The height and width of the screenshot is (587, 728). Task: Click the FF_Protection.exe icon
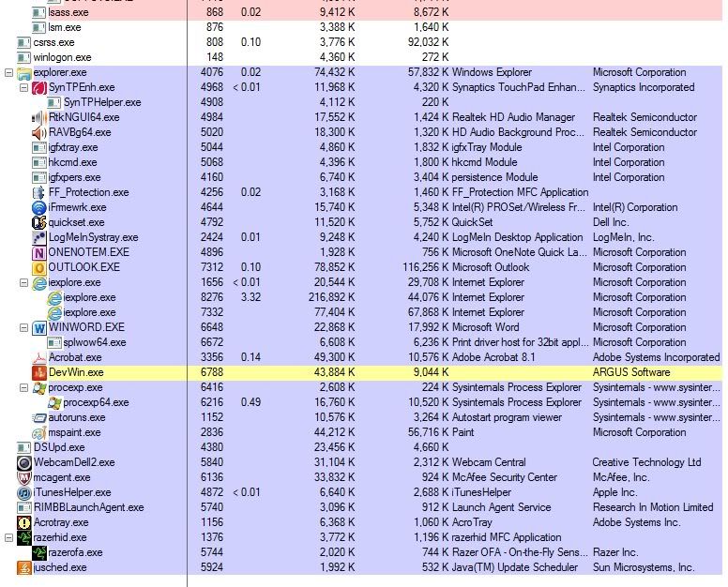pos(39,192)
